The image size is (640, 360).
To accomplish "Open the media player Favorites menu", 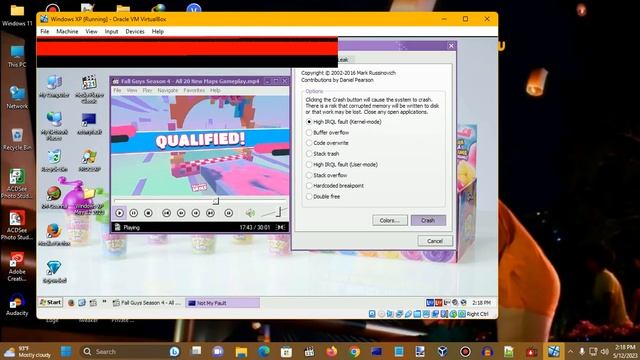I will point(194,90).
